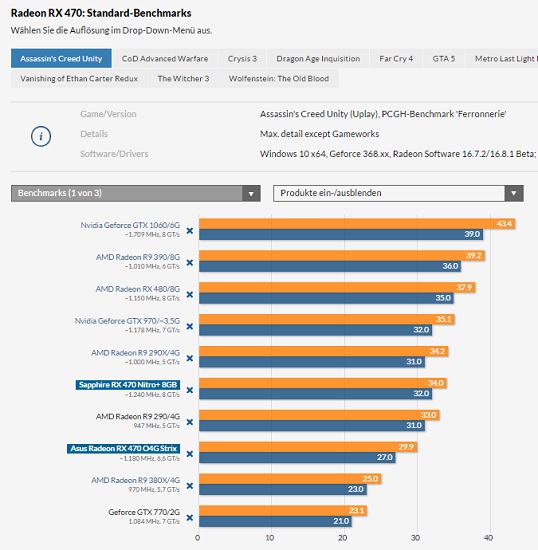This screenshot has width=538, height=550.
Task: Remove AMD Radeon R9 390/8G with its X
Action: [190, 263]
